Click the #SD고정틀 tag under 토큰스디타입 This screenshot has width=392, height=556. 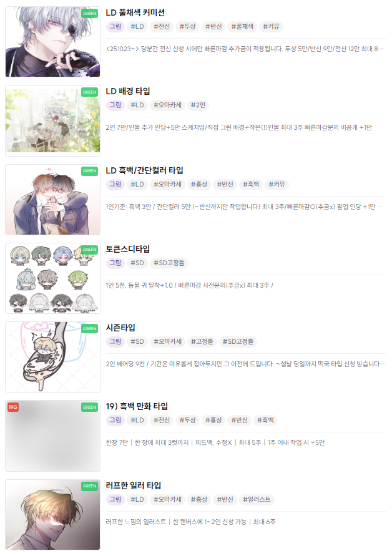click(x=169, y=263)
